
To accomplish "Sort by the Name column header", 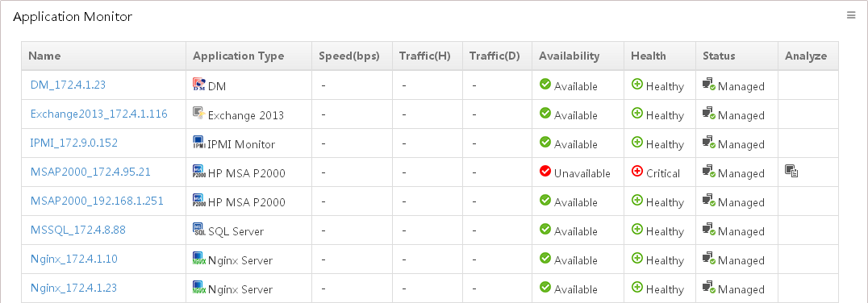I will coord(44,56).
